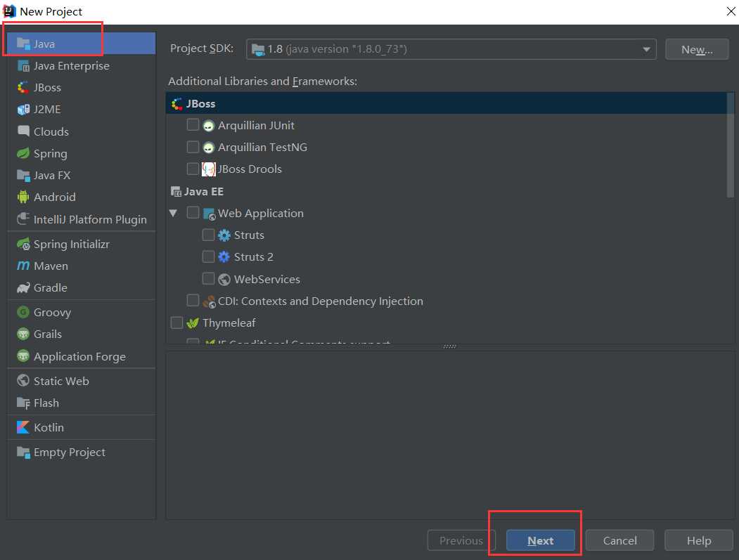Screen dimensions: 739x560
Task: Click the CDI beans icon
Action: (x=209, y=301)
